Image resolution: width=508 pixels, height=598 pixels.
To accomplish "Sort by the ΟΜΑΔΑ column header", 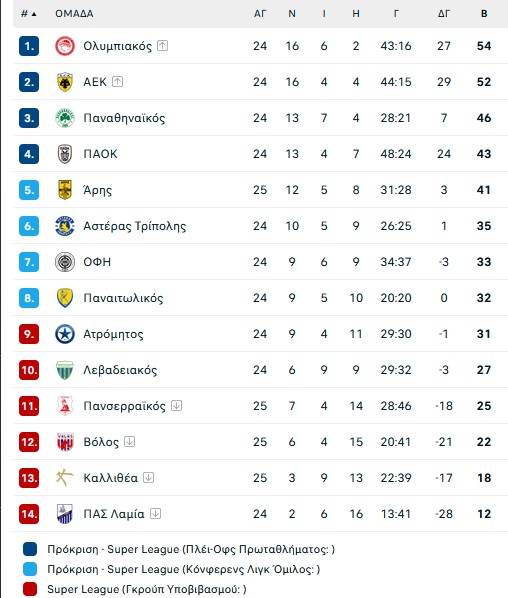I will point(74,14).
